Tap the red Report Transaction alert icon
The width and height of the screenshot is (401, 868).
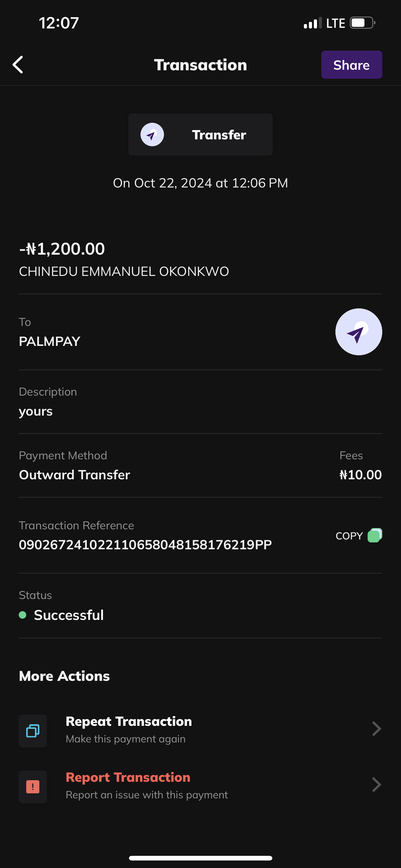(x=33, y=786)
